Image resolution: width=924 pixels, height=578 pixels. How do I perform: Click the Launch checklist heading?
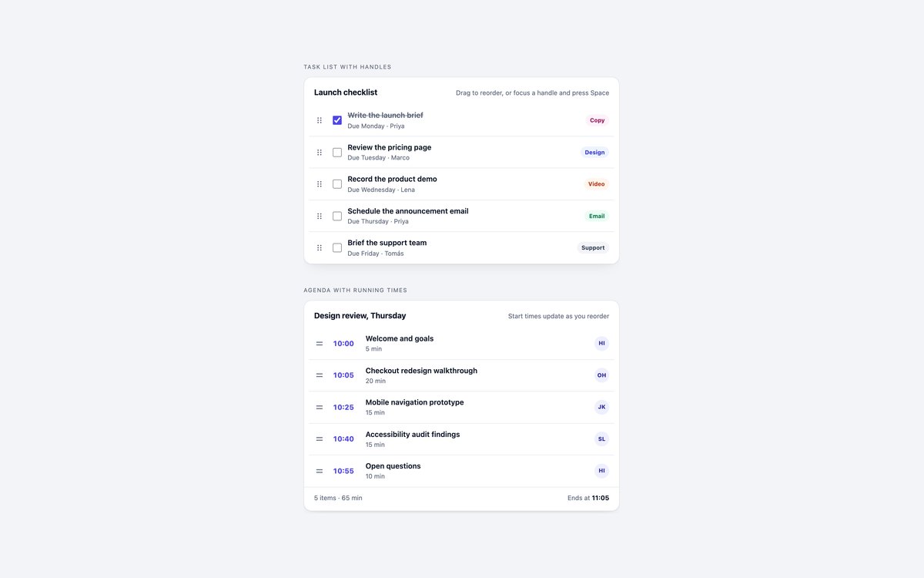coord(346,92)
